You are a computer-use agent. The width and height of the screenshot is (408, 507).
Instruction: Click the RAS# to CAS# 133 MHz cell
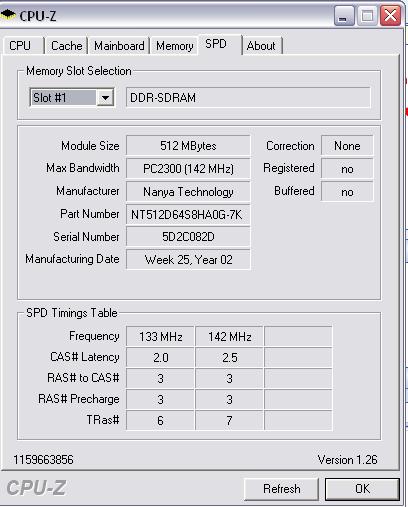[x=160, y=379]
